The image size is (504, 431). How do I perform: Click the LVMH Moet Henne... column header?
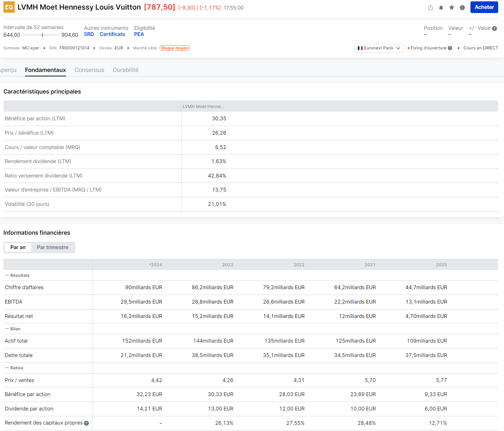tap(203, 107)
